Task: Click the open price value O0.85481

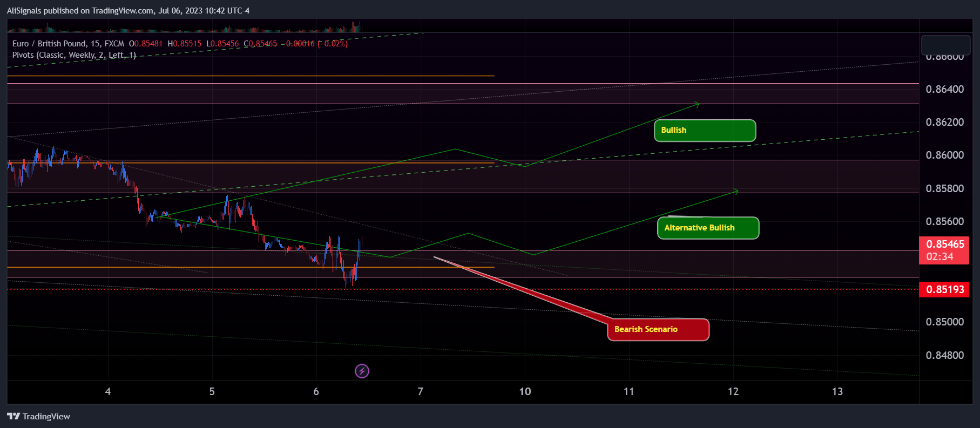Action: [146, 44]
